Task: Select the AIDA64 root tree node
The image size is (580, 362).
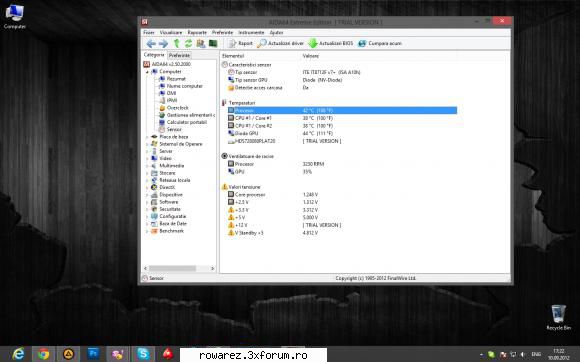Action: pyautogui.click(x=167, y=64)
